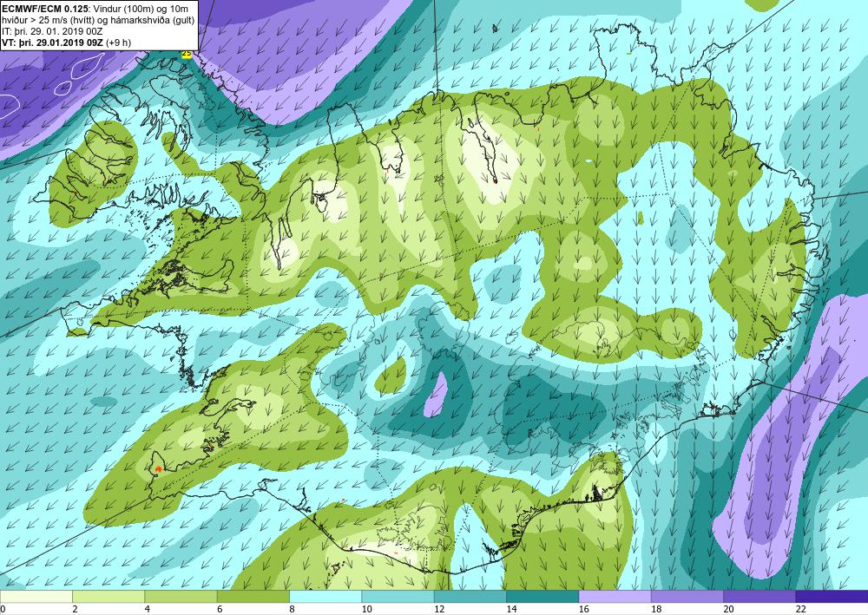The width and height of the screenshot is (868, 615).
Task: Click the medium purple 18–20 legend swatch
Action: click(x=687, y=597)
